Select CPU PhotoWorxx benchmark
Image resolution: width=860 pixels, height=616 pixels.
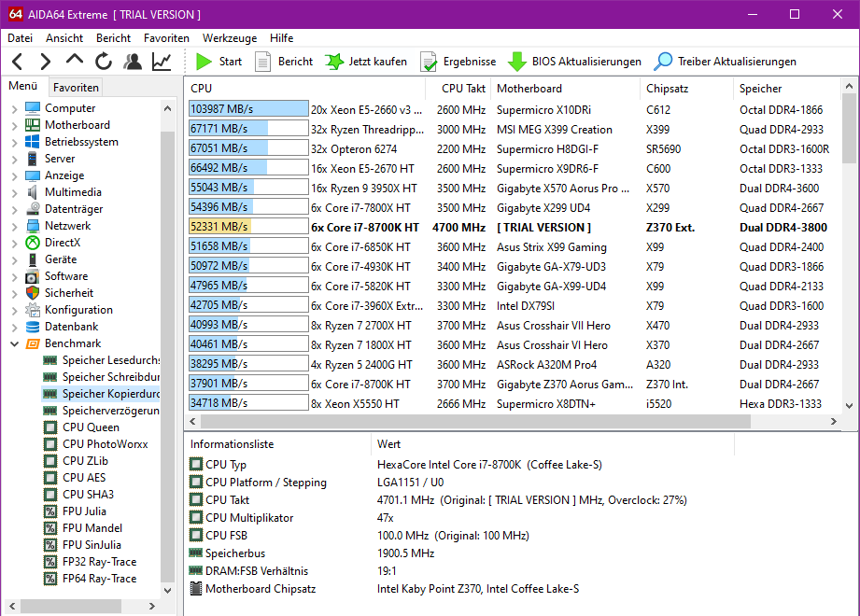coord(105,444)
